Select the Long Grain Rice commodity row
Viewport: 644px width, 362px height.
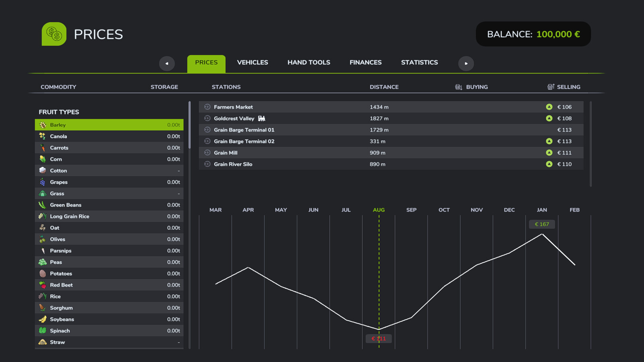tap(109, 216)
